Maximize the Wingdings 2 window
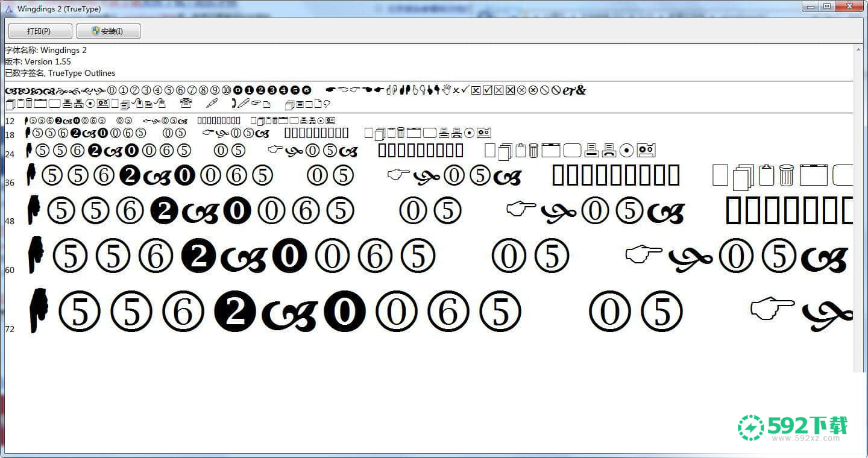Screen dimensions: 868x458 (x=827, y=6)
